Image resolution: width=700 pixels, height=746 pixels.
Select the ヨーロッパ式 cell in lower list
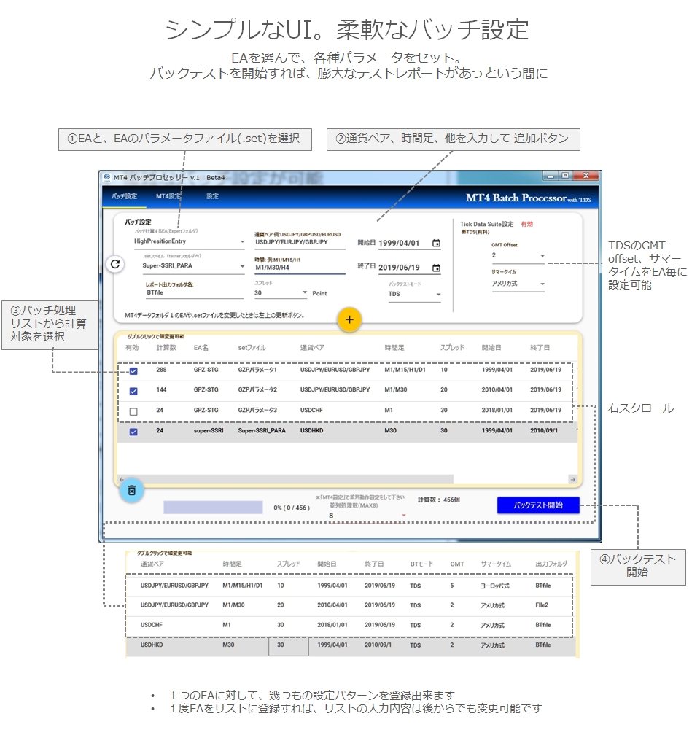pyautogui.click(x=495, y=586)
